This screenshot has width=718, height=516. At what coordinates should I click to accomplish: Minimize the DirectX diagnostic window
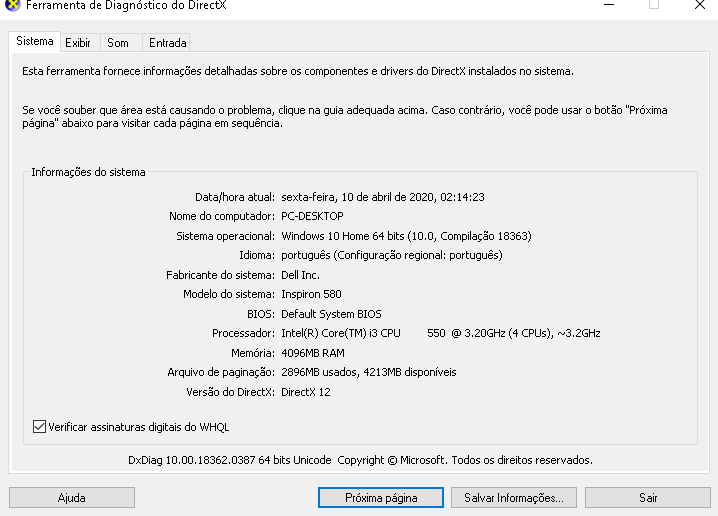click(609, 5)
